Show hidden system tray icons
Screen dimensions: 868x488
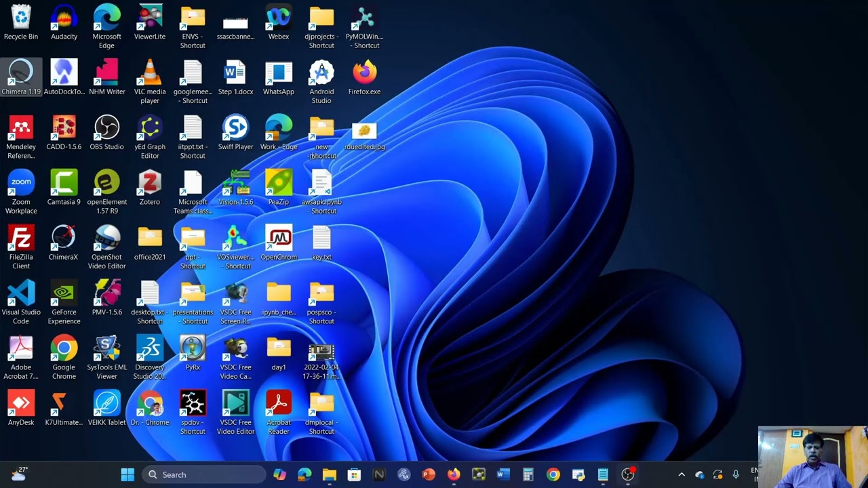[x=682, y=474]
